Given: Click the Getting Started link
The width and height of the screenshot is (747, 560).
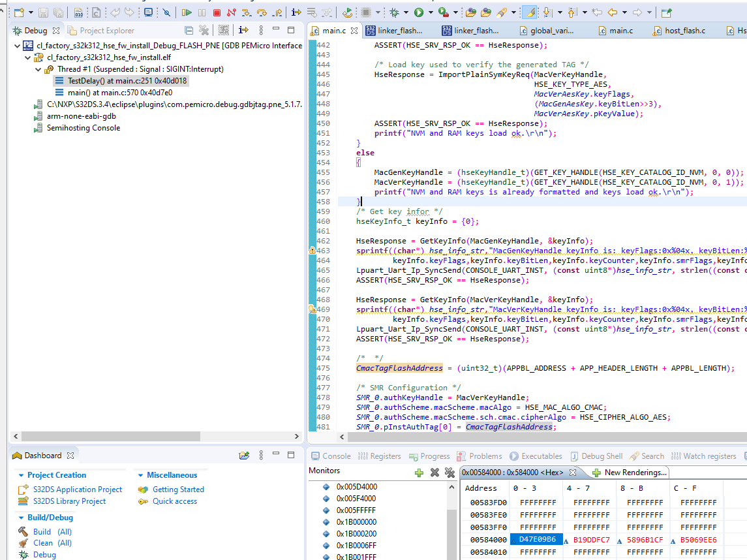Looking at the screenshot, I should [178, 490].
